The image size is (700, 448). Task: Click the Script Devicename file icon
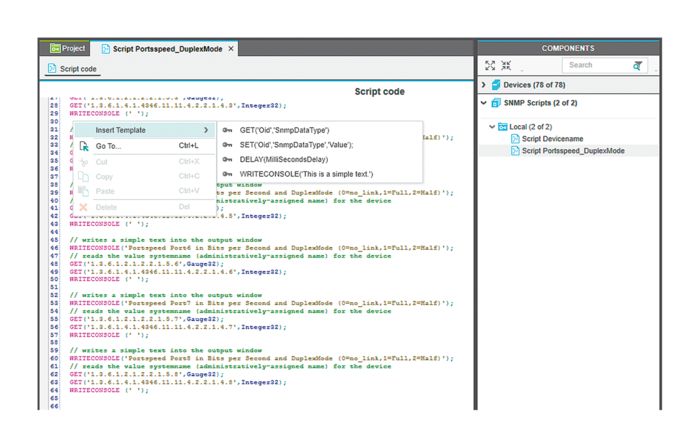click(515, 139)
